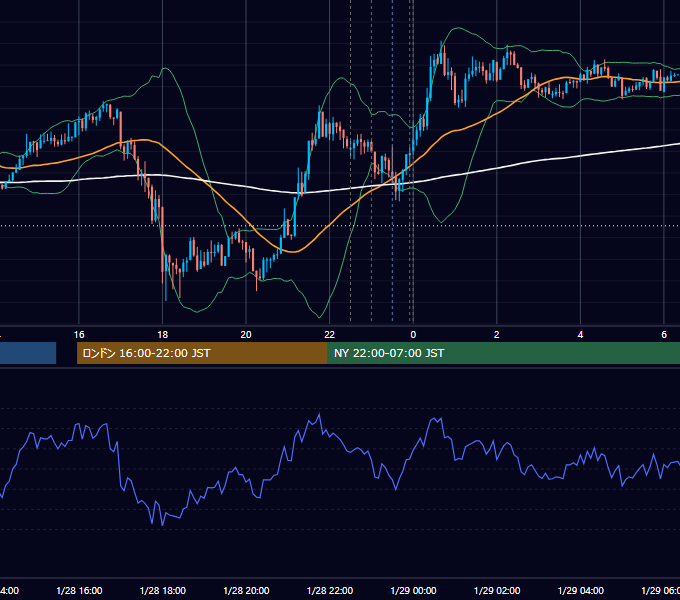
Task: Click the 1/28 22:00 date label
Action: [330, 591]
